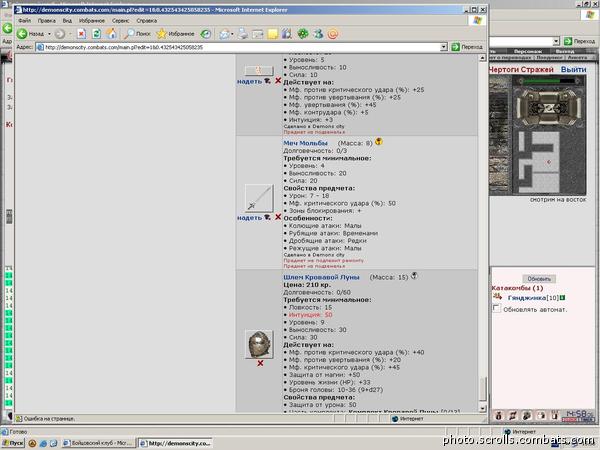Open Поиск search in the toolbar
The width and height of the screenshot is (600, 450).
[x=137, y=34]
